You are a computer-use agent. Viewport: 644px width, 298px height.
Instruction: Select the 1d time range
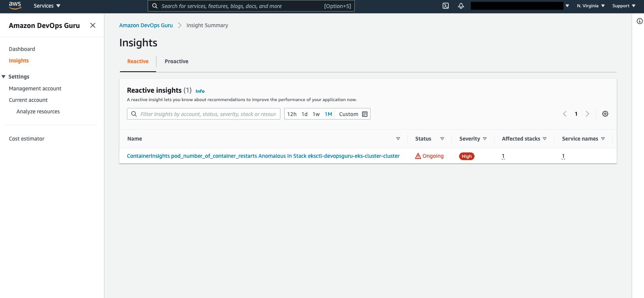point(305,114)
